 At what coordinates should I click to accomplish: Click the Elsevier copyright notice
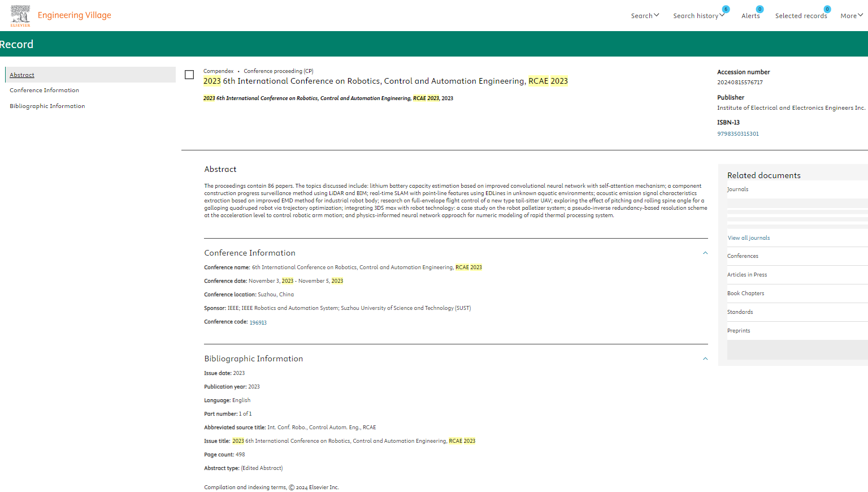pyautogui.click(x=272, y=487)
